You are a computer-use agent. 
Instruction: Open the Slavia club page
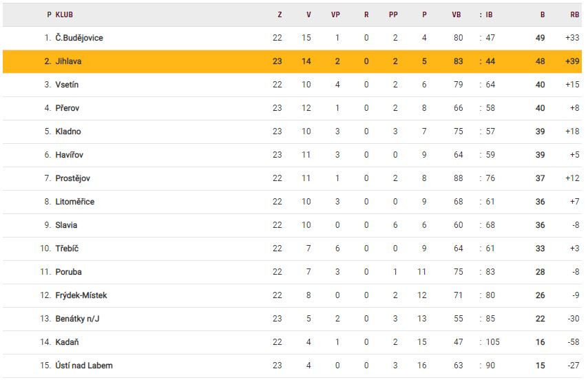click(x=67, y=225)
